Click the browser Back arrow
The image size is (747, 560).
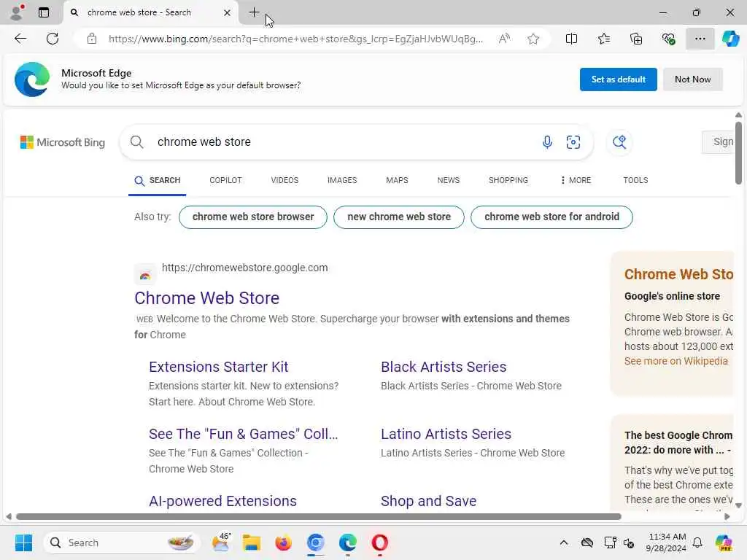tap(20, 39)
